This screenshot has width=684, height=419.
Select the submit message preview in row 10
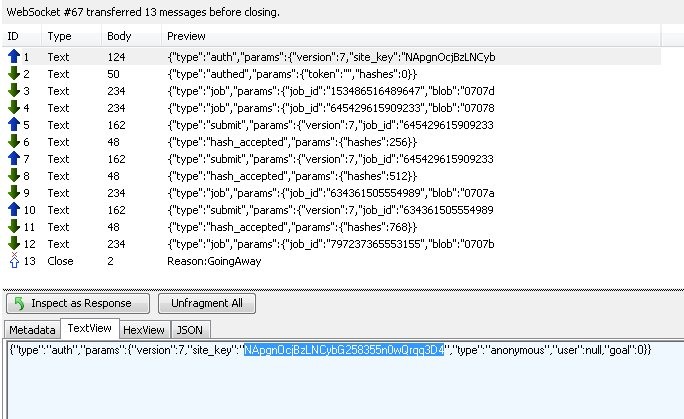pos(331,210)
